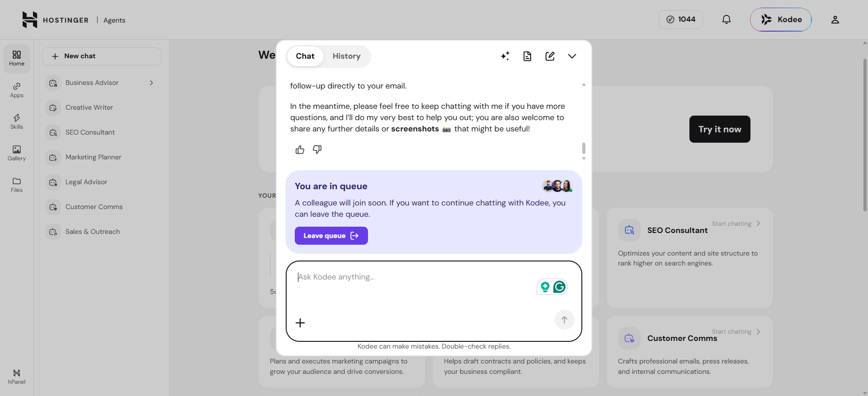Select Marketing Planner agent
The image size is (868, 396).
(x=93, y=157)
